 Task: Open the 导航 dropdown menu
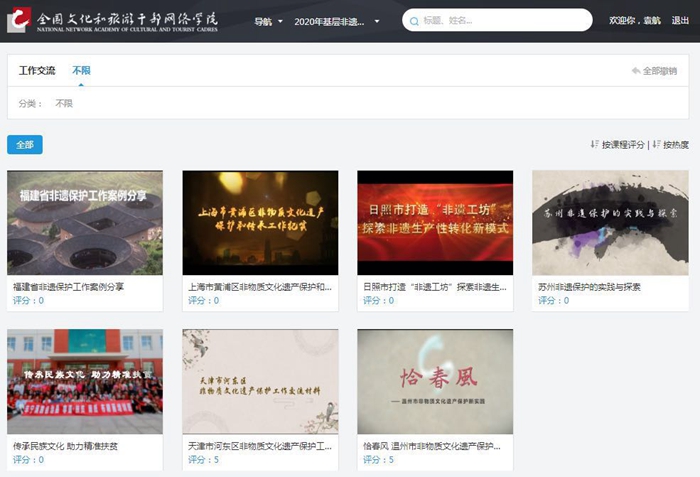(x=268, y=21)
